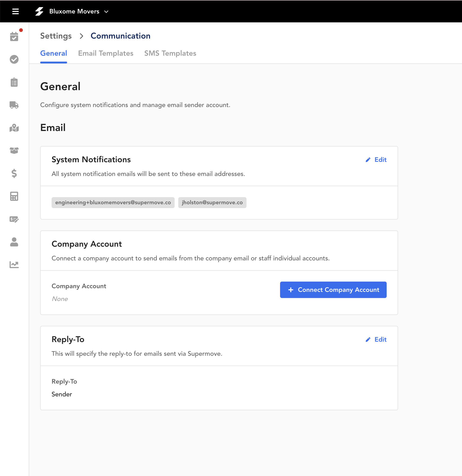This screenshot has height=476, width=462.
Task: Click the Email section heading
Action: tap(53, 128)
